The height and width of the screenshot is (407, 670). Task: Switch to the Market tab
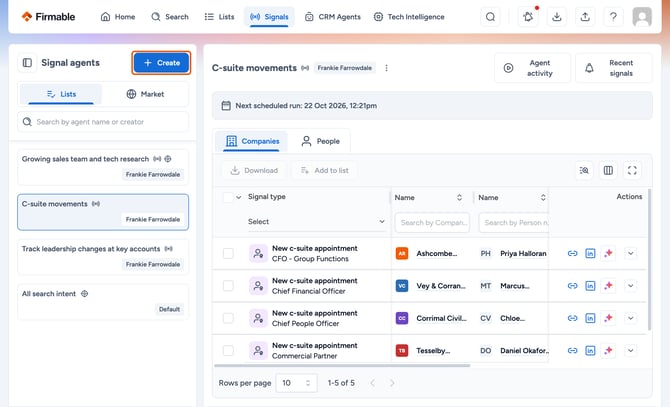(x=146, y=94)
